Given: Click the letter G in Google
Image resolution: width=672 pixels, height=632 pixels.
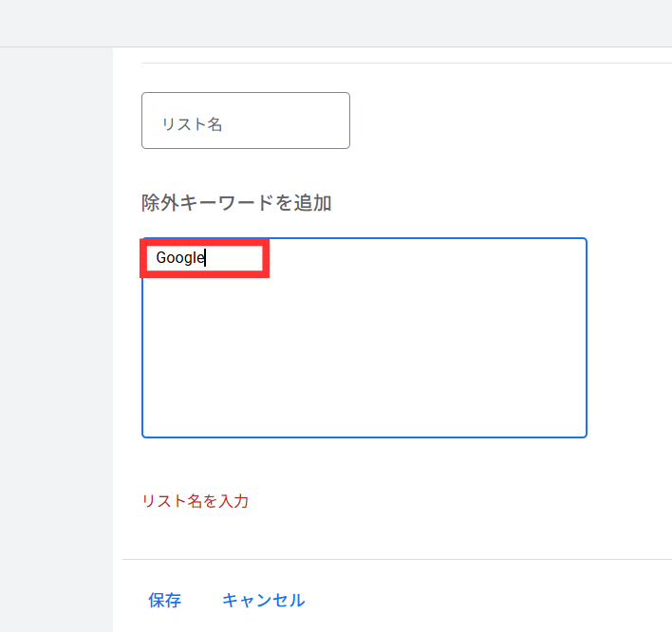Looking at the screenshot, I should [161, 257].
